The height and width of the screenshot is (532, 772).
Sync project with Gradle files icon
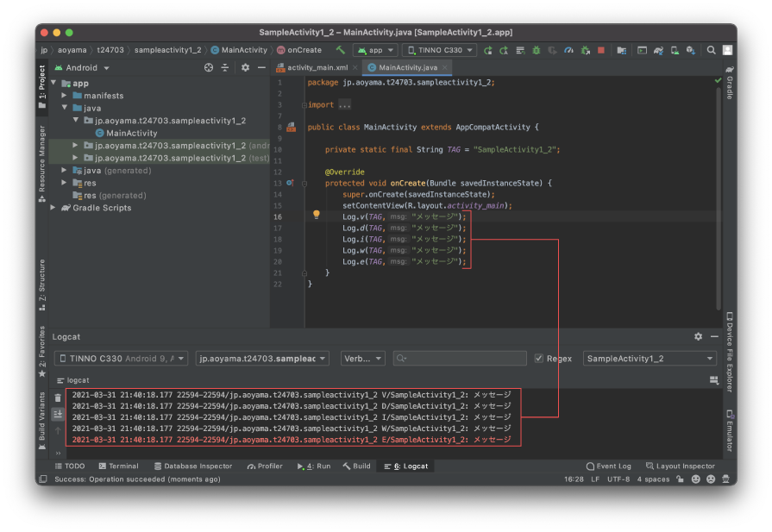[x=658, y=50]
